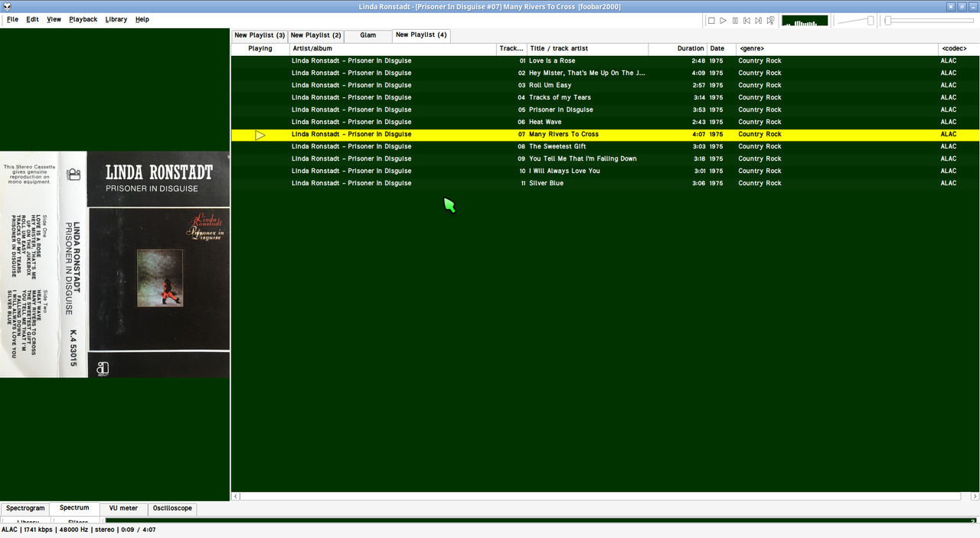Select the Spectrum tab
The image size is (980, 538).
click(74, 507)
